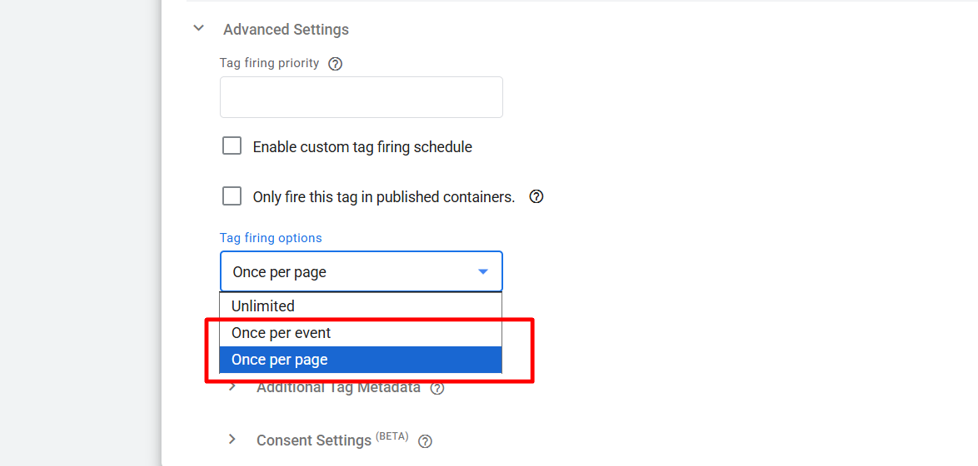978x466 pixels.
Task: Open help icon for published containers option
Action: pyautogui.click(x=537, y=197)
